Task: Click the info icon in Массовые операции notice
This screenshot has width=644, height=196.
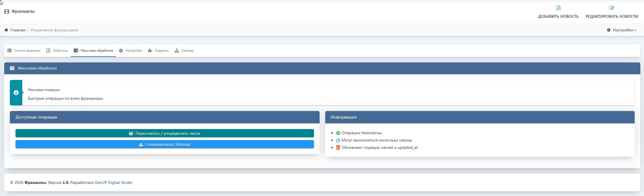Action: [x=16, y=93]
